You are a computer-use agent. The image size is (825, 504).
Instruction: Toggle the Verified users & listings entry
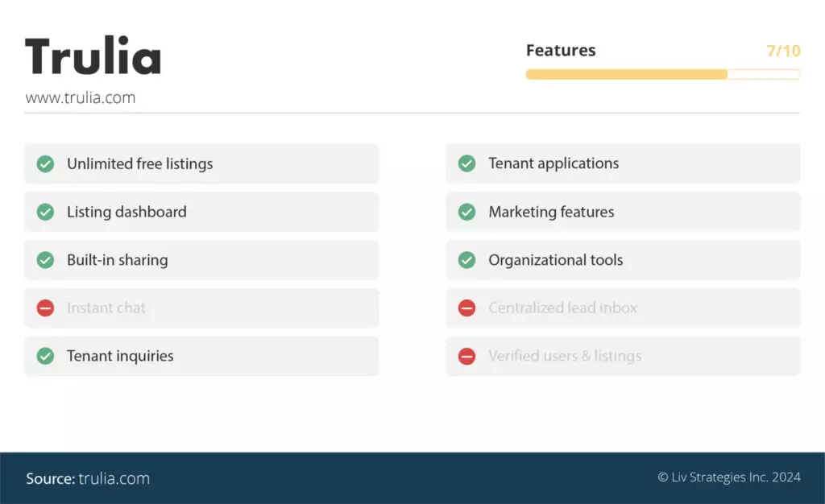(x=622, y=356)
